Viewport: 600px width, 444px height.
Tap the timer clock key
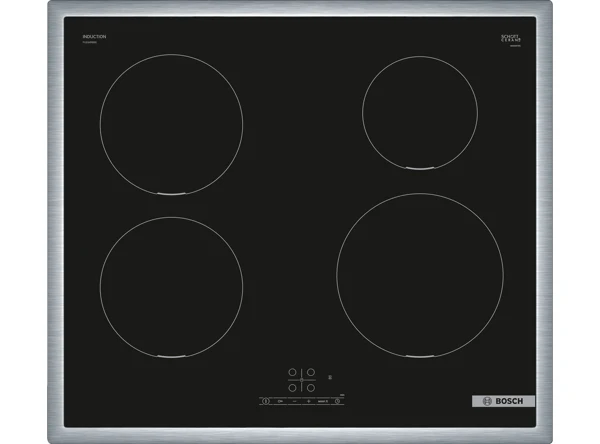click(x=338, y=401)
